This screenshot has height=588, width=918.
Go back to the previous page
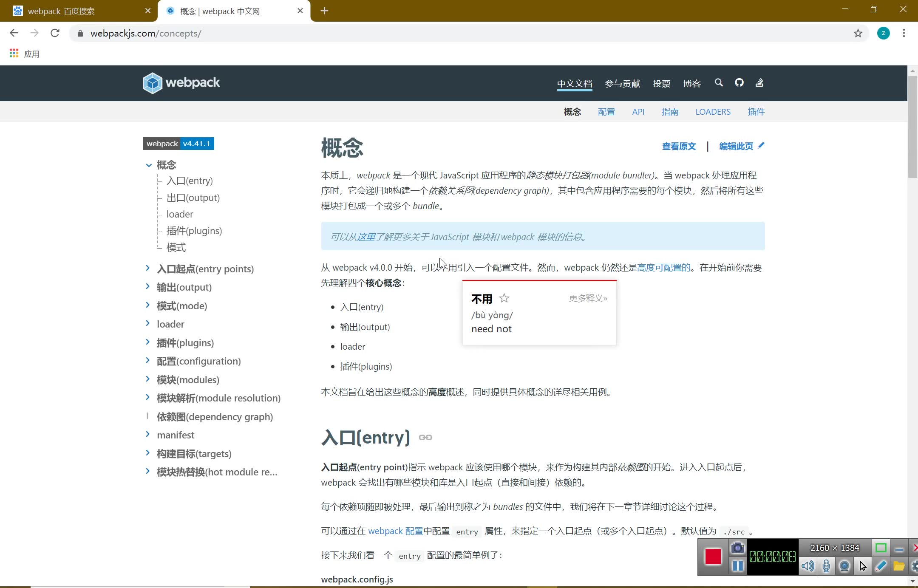[x=14, y=33]
